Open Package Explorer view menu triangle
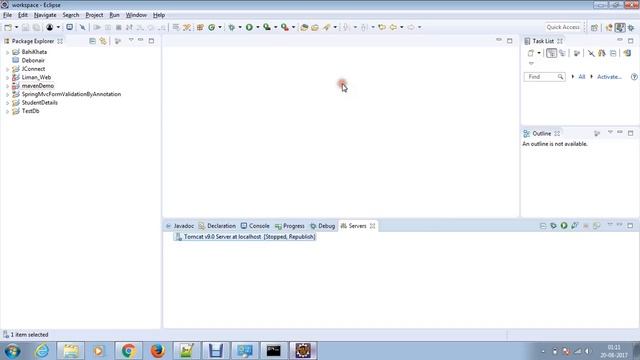Viewport: 640px width, 360px height. coord(131,40)
